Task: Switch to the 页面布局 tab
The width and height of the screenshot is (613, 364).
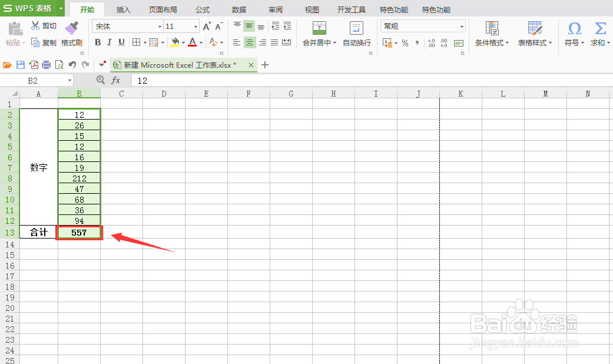Action: click(x=163, y=9)
